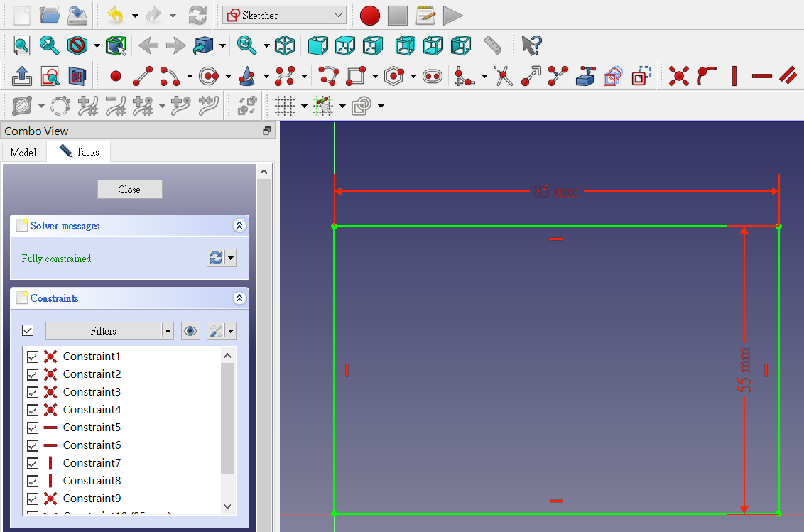This screenshot has width=804, height=532.
Task: Collapse the Solver messages section
Action: tap(239, 225)
